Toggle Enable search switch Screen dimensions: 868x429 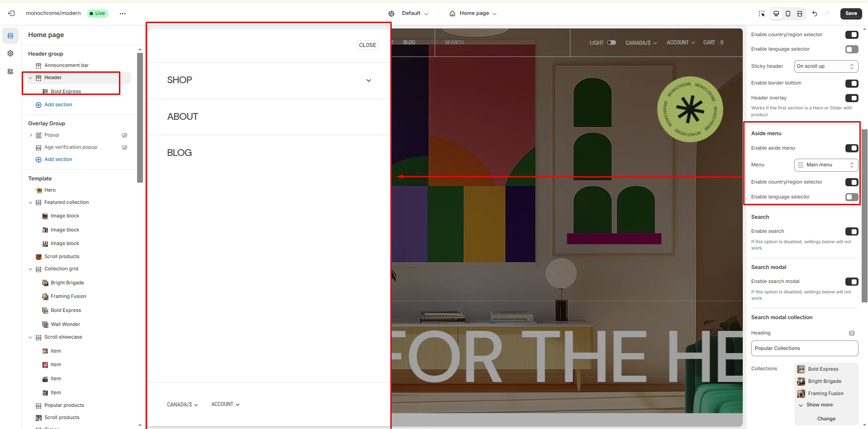(x=852, y=231)
